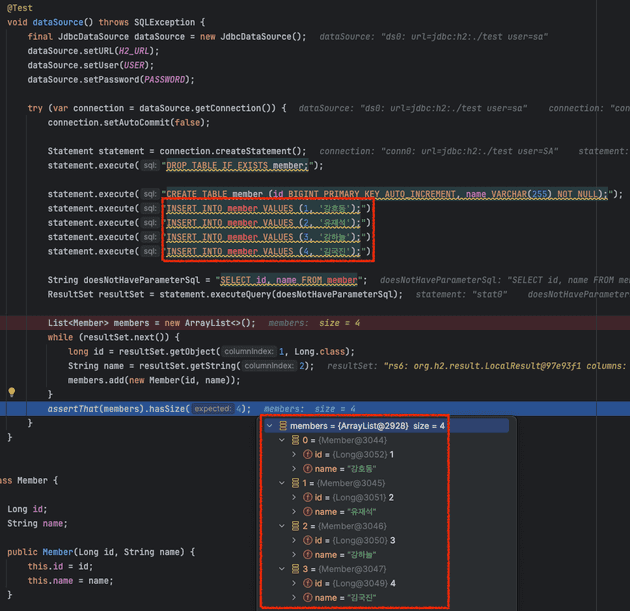Viewport: 630px width, 611px height.
Task: Expand the id Long@3049 field
Action: click(x=294, y=584)
